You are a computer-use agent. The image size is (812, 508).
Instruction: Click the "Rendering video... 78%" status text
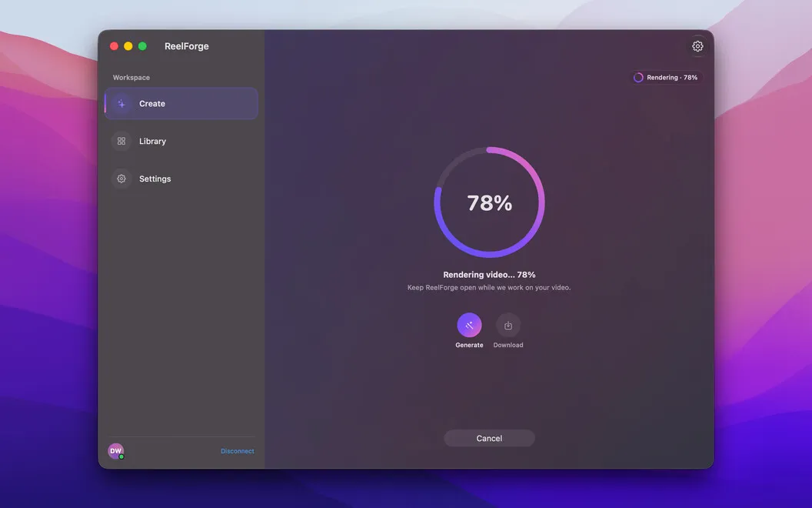(x=489, y=275)
